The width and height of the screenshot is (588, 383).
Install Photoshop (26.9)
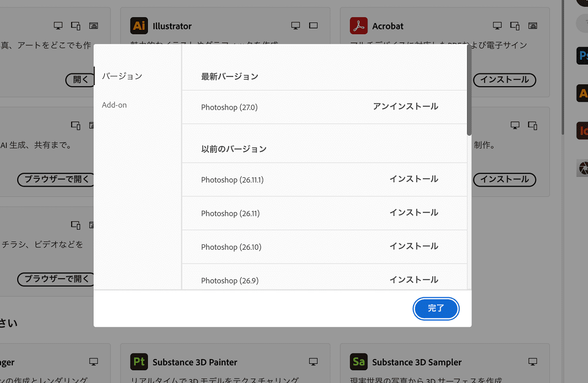coord(414,280)
